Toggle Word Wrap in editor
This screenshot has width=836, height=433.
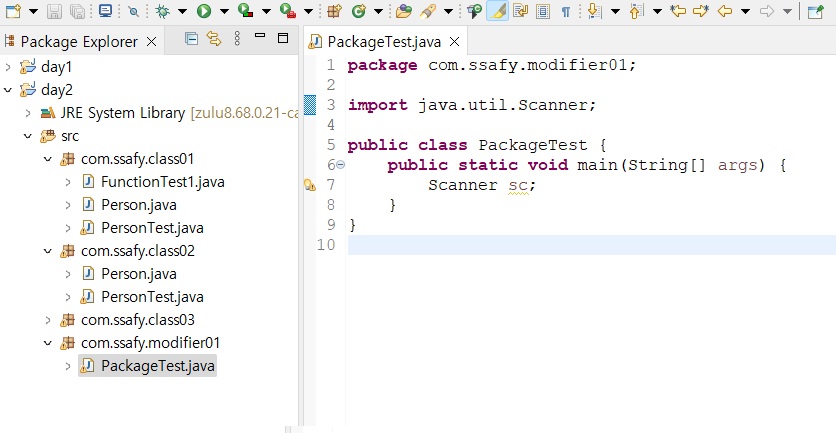point(520,11)
